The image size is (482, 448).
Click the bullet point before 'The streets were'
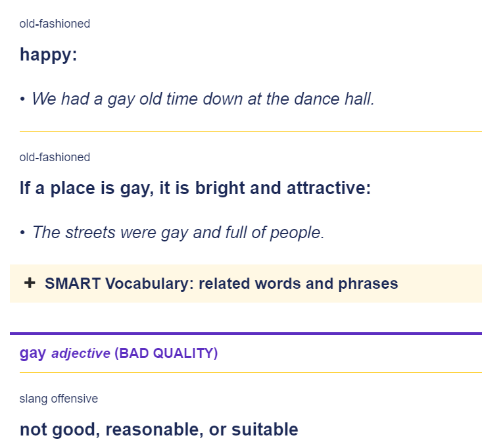pyautogui.click(x=22, y=233)
